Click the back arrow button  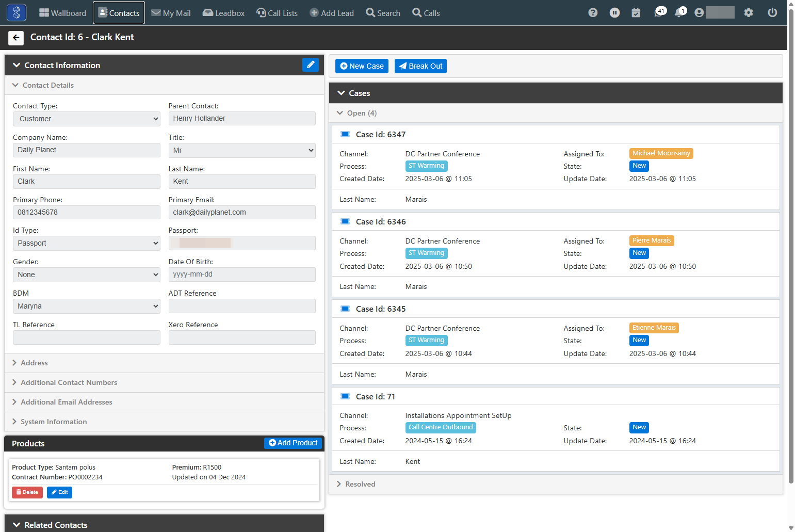(x=16, y=38)
